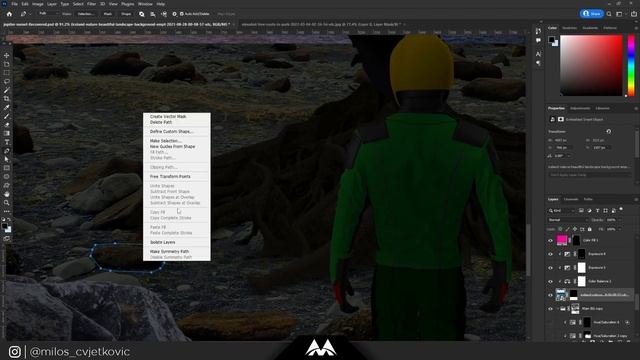Open the Path mode dropdown

click(48, 14)
